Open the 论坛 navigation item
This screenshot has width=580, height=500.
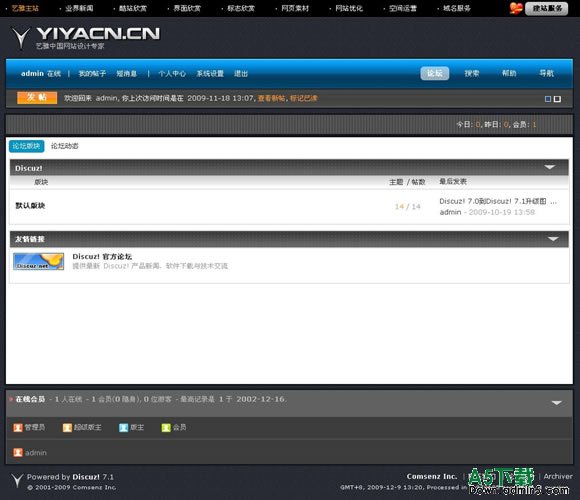[435, 73]
